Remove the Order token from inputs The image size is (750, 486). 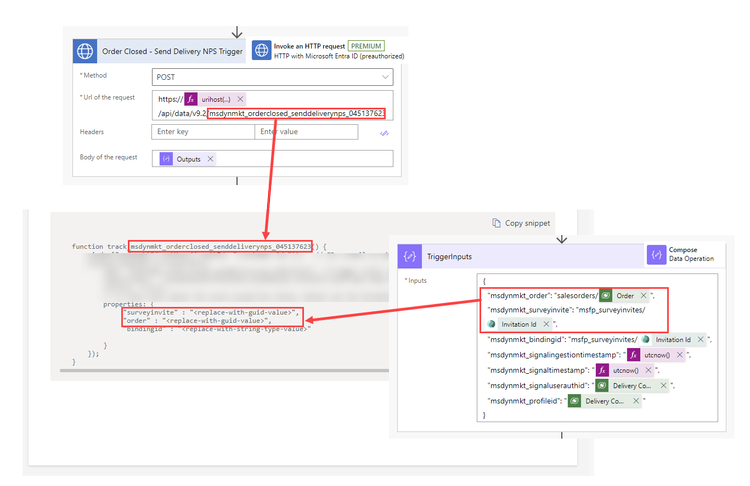point(643,296)
